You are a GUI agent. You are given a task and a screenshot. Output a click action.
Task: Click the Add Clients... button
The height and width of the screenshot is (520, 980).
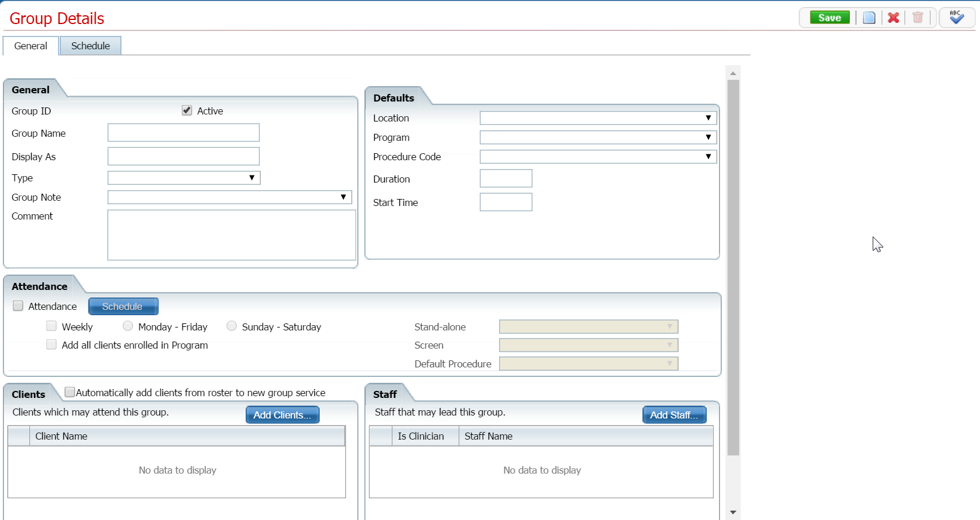click(x=282, y=415)
